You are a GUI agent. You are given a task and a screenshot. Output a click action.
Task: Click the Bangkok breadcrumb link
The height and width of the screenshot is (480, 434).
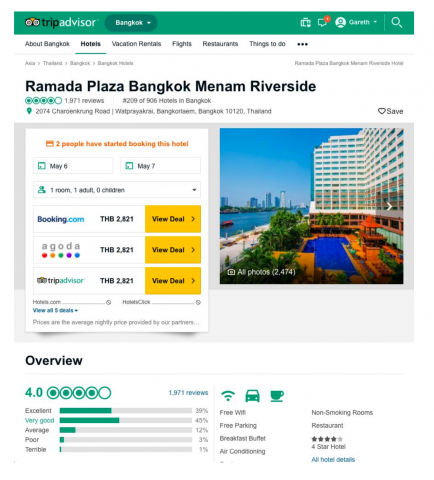(80, 63)
